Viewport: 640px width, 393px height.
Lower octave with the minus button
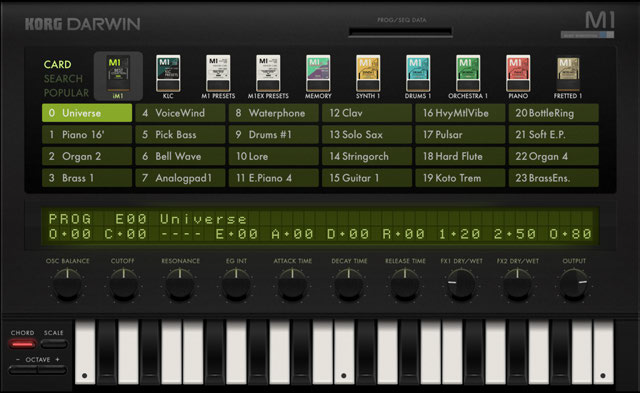[23, 370]
